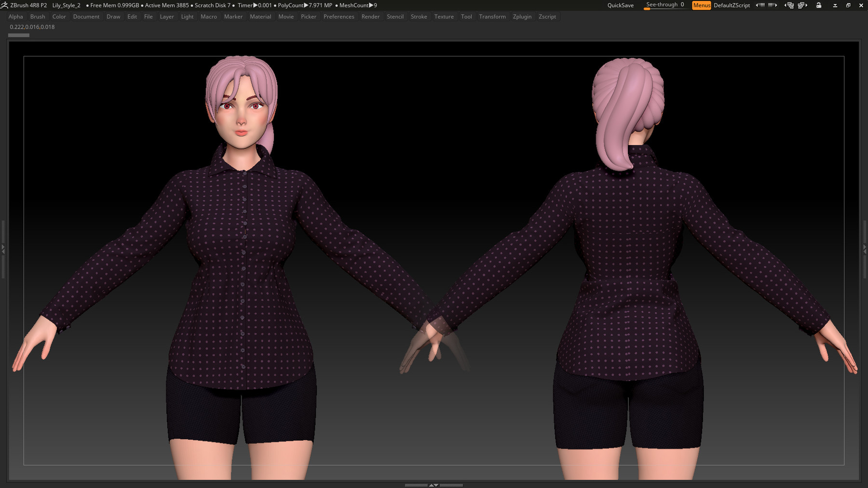868x488 pixels.
Task: Toggle the UI lock padlock icon
Action: pos(819,5)
